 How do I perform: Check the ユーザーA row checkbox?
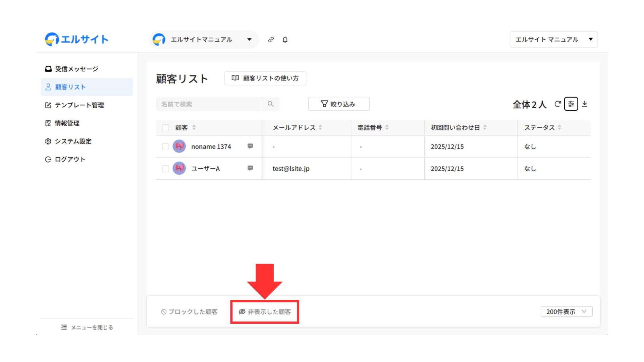[165, 169]
